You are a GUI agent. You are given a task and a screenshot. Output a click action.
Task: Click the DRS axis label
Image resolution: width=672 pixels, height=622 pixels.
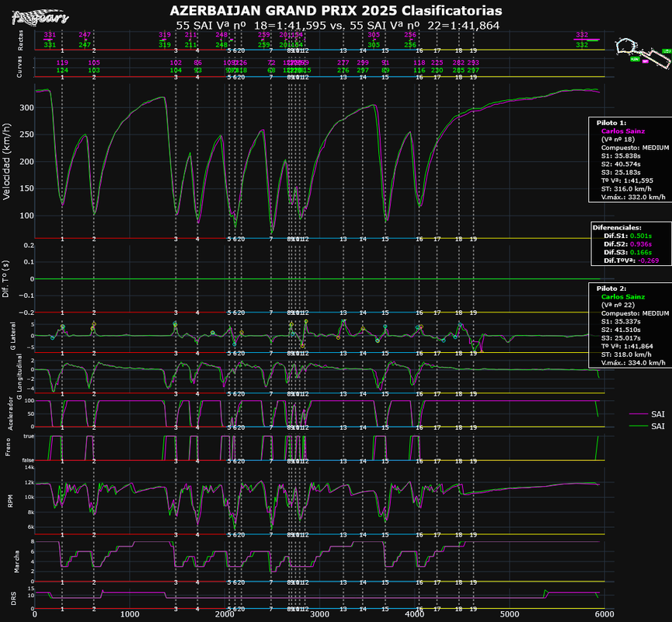[13, 599]
